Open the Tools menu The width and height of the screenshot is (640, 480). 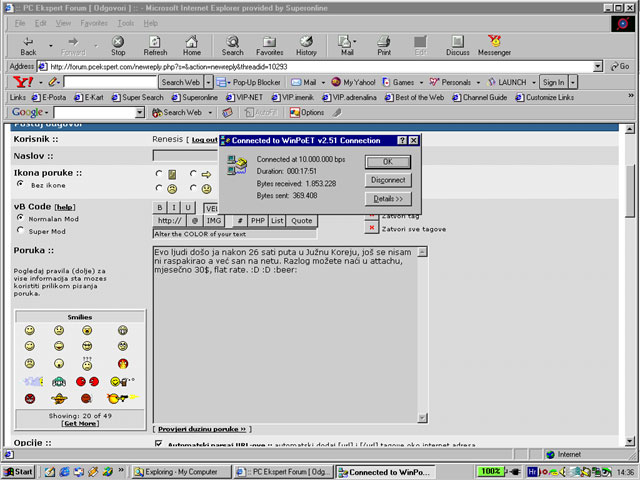coord(125,22)
